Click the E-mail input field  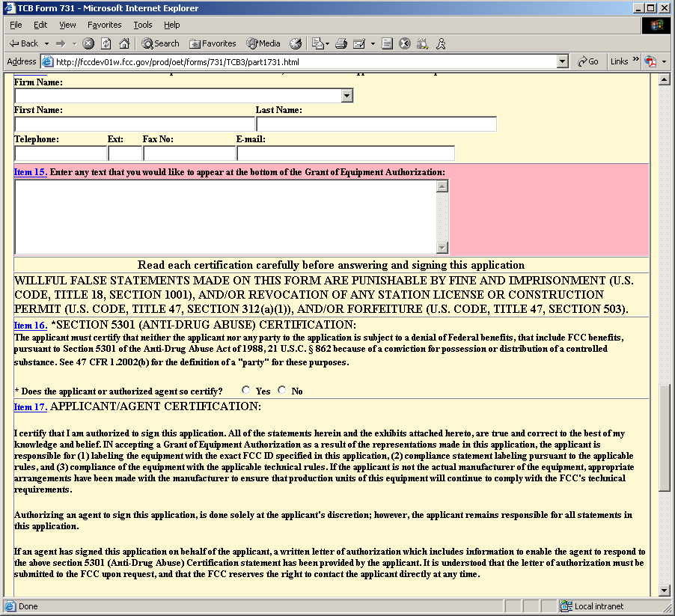point(346,153)
